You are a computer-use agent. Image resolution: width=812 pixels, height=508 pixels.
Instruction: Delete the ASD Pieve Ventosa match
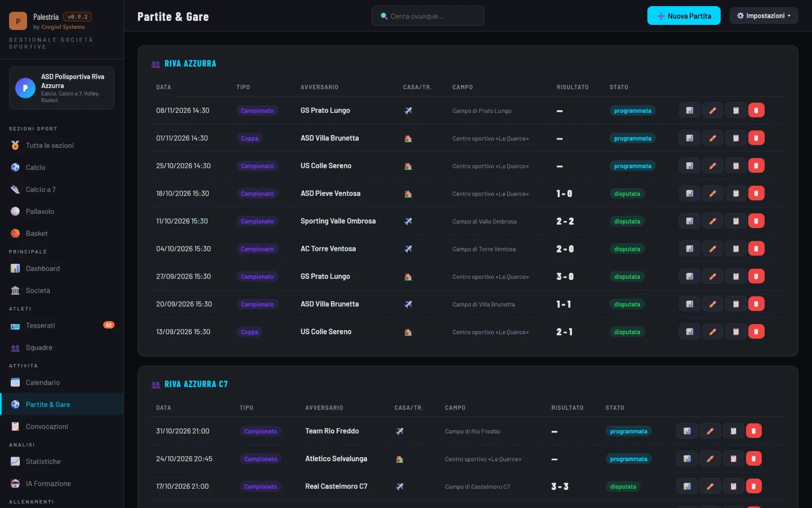point(756,194)
